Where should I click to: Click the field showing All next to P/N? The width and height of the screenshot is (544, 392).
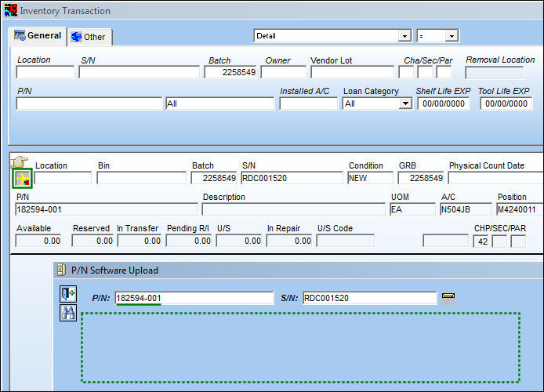pos(220,103)
